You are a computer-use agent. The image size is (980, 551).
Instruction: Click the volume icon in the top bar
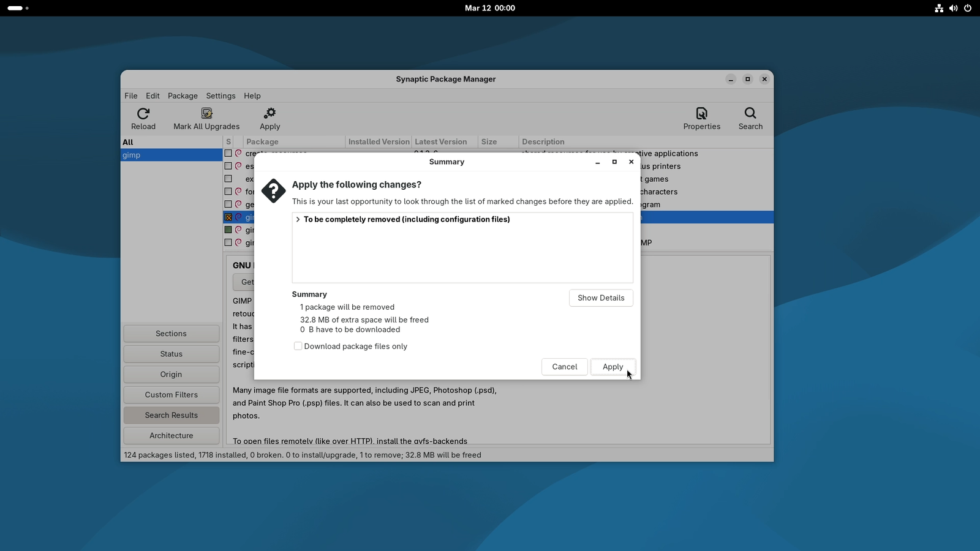pos(953,8)
